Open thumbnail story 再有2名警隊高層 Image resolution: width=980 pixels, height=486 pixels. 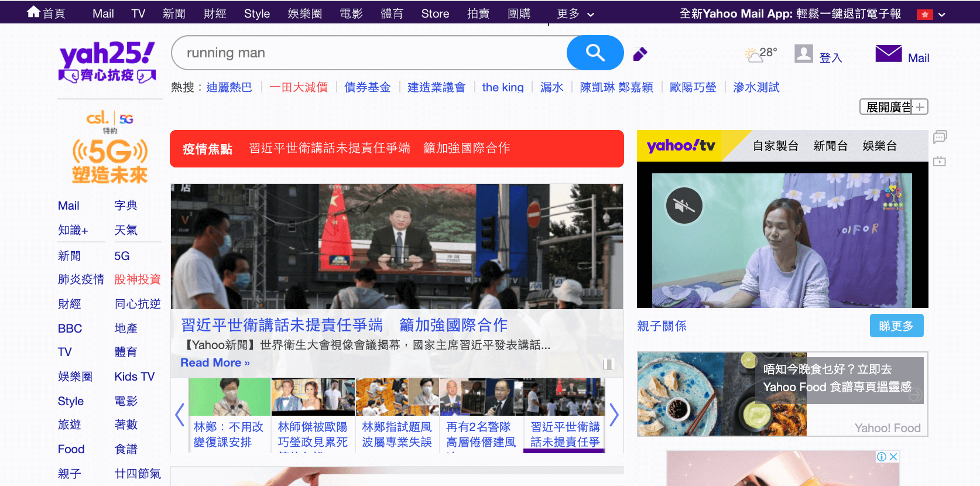click(x=481, y=415)
